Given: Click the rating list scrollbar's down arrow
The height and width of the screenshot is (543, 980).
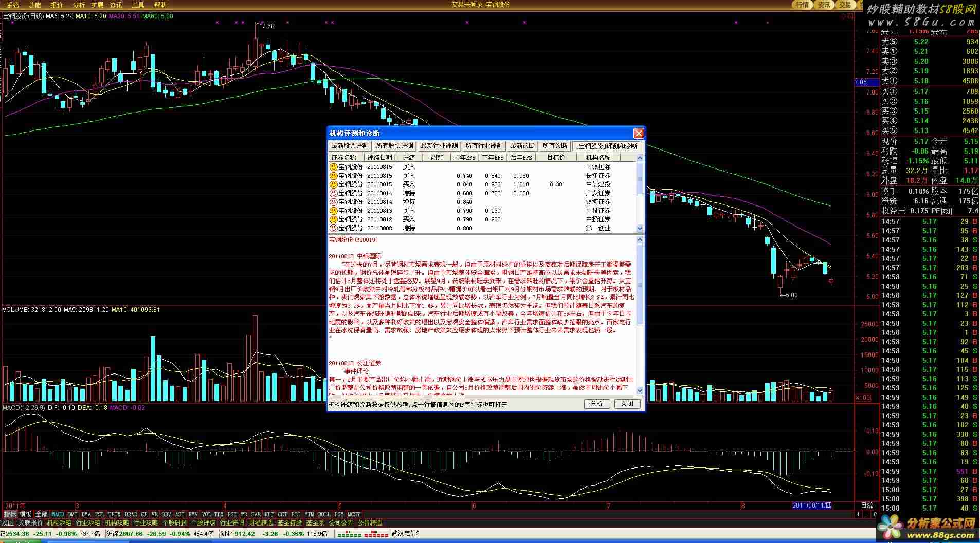Looking at the screenshot, I should (x=640, y=229).
